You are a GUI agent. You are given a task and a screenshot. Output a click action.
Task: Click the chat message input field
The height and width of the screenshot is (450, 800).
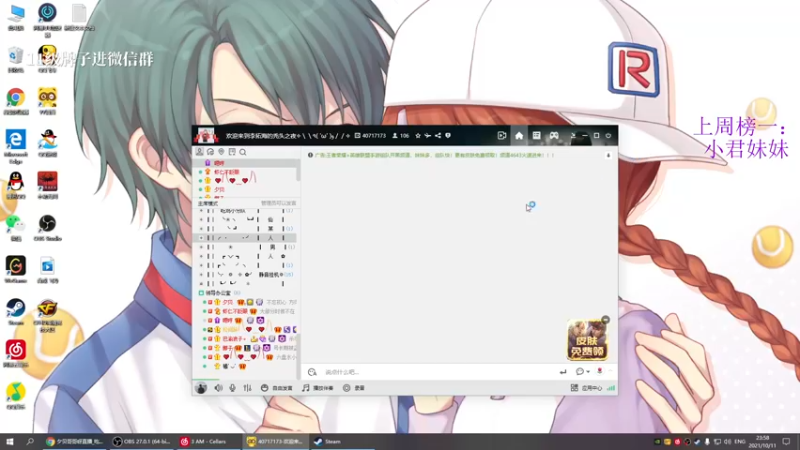click(x=439, y=372)
